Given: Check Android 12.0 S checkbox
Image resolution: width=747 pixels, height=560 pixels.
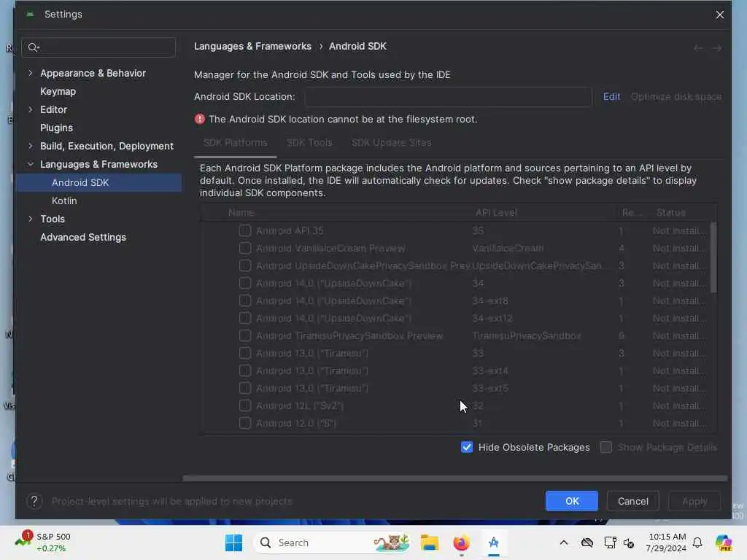Looking at the screenshot, I should click(245, 424).
